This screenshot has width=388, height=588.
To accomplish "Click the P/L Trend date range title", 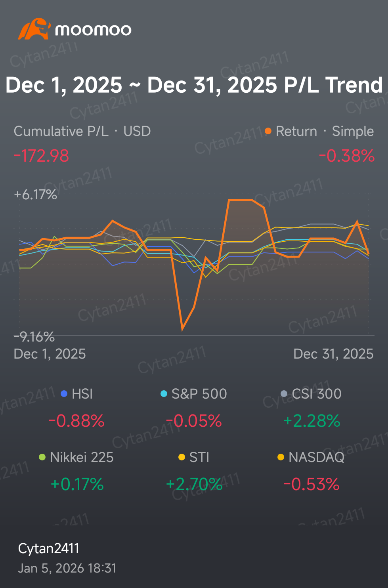I will (x=194, y=85).
